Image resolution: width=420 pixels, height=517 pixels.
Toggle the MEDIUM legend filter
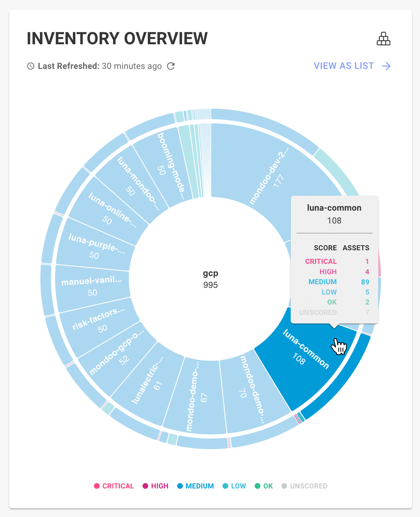click(x=195, y=486)
